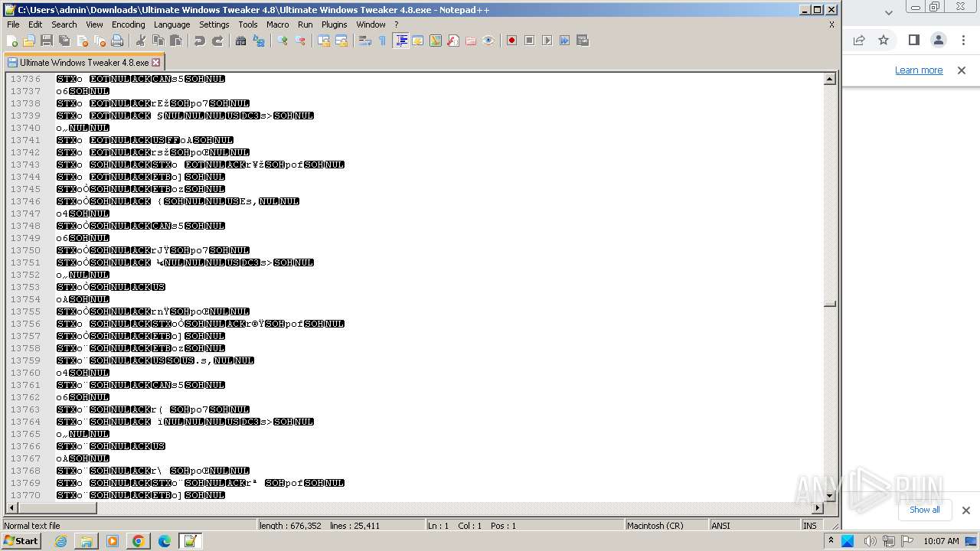Redo the action via toolbar
The height and width of the screenshot is (551, 980).
pos(217,41)
